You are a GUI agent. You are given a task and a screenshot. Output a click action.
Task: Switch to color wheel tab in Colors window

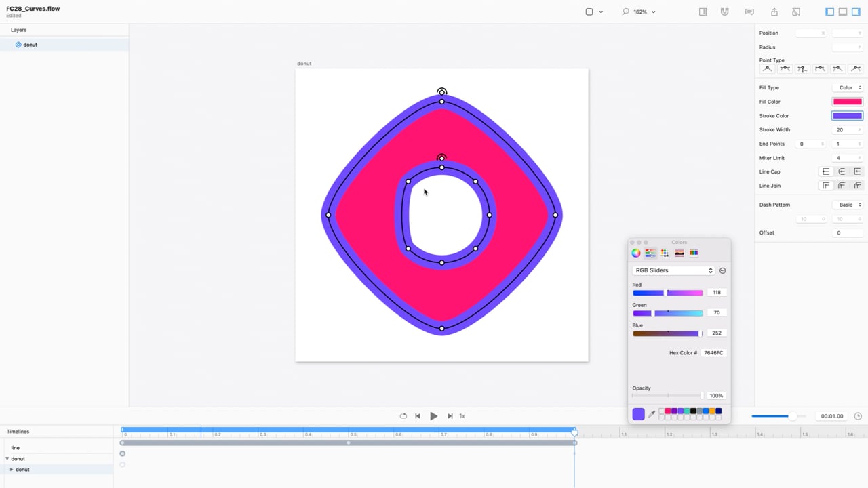tap(636, 253)
